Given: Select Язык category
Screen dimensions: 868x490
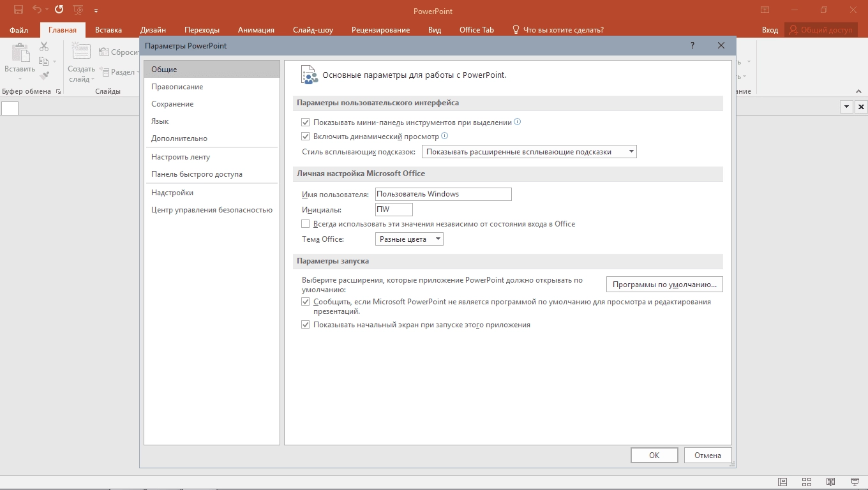Looking at the screenshot, I should point(212,121).
